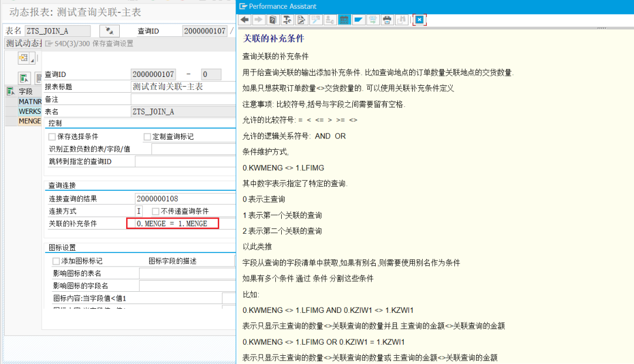The width and height of the screenshot is (634, 364).
Task: Click the 图标设置 section header
Action: (62, 248)
